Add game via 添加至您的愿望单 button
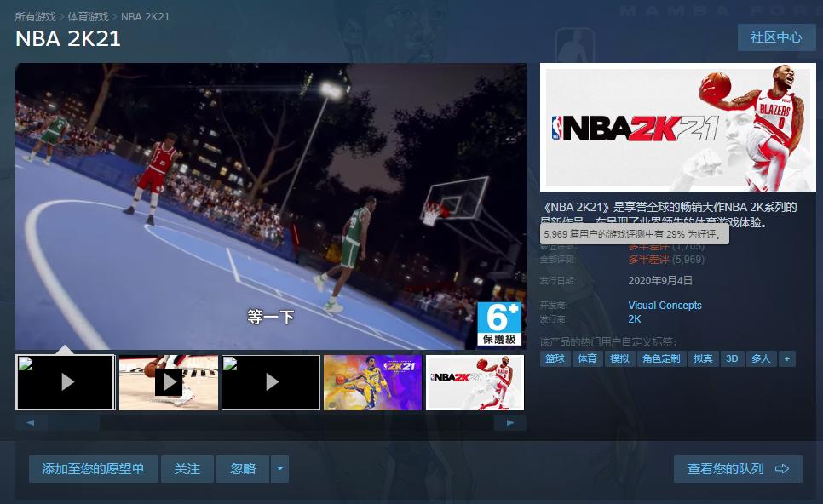 tap(93, 469)
